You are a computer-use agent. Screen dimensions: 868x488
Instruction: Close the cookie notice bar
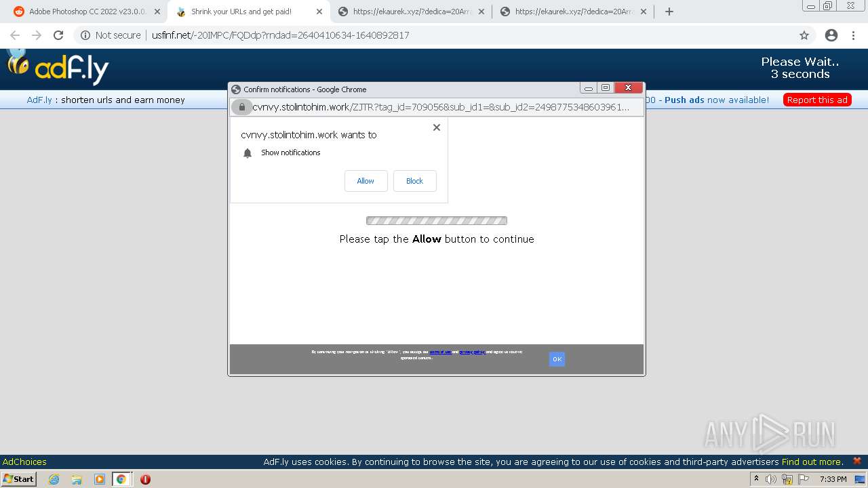point(857,461)
